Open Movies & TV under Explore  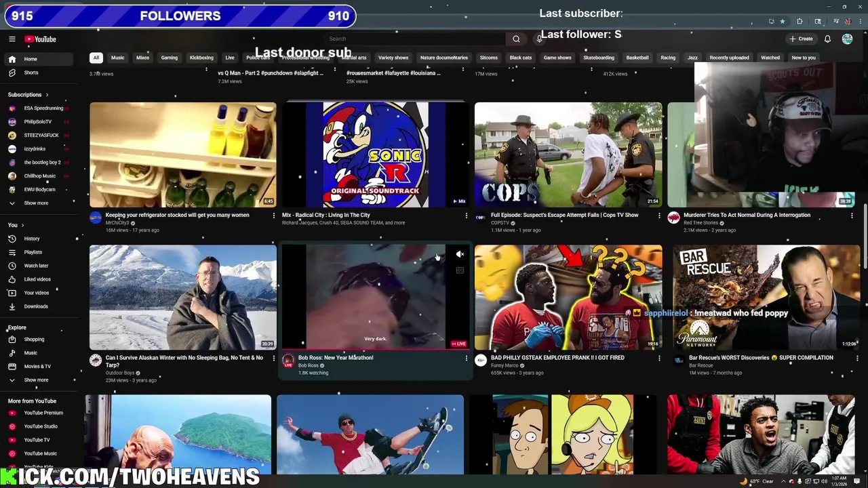tap(37, 367)
